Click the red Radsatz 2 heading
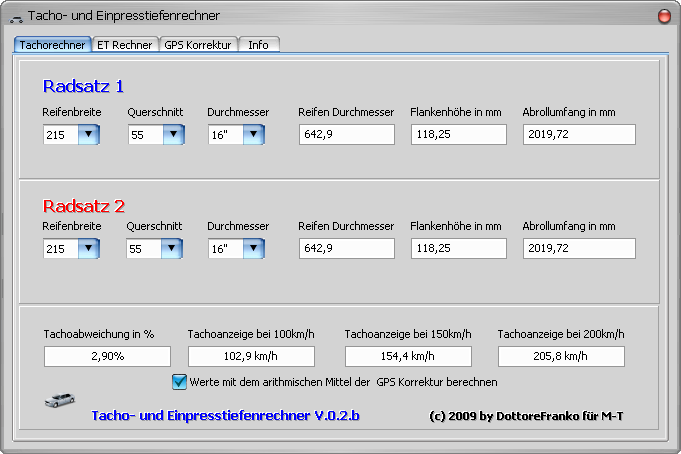This screenshot has width=681, height=454. tap(84, 206)
